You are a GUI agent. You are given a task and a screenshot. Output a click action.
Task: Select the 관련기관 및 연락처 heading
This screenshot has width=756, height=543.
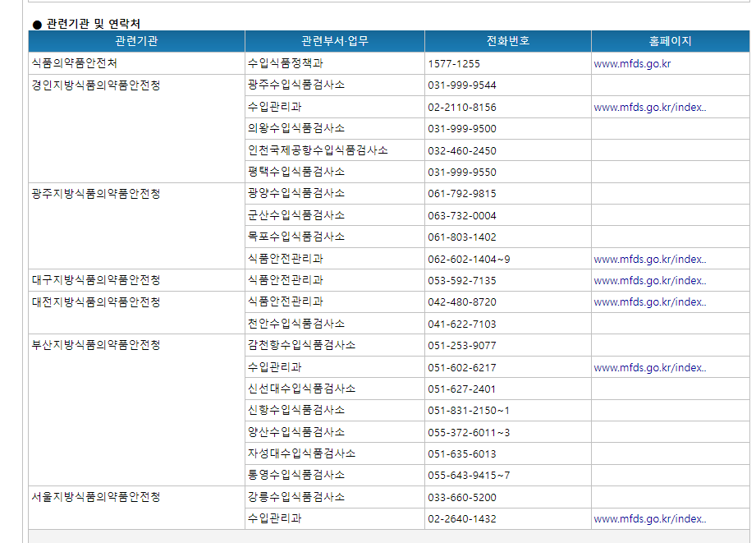pos(93,24)
